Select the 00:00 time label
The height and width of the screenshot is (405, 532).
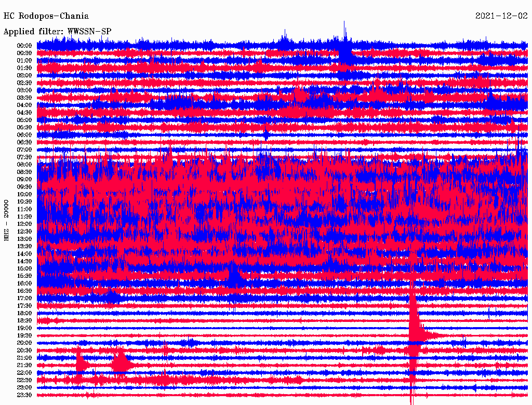click(24, 46)
